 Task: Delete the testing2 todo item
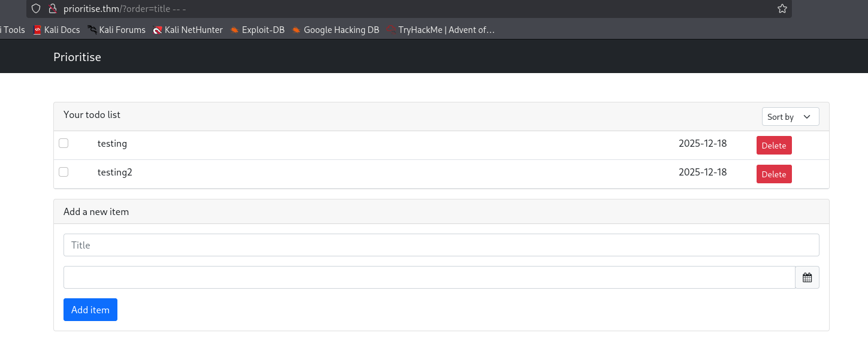coord(773,174)
